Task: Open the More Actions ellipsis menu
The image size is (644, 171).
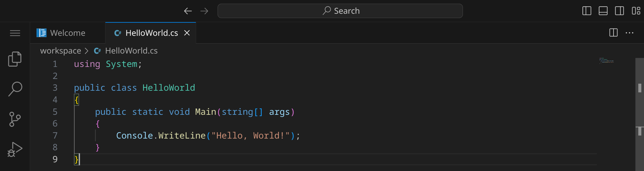Action: click(630, 33)
